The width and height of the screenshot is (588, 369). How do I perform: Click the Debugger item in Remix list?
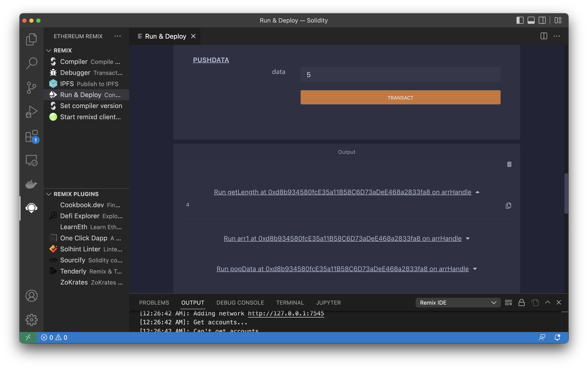click(x=75, y=73)
